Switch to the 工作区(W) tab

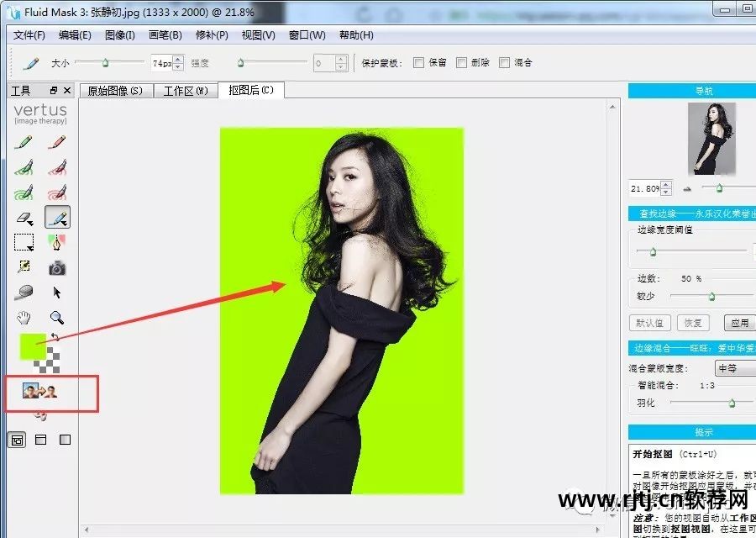pos(186,91)
